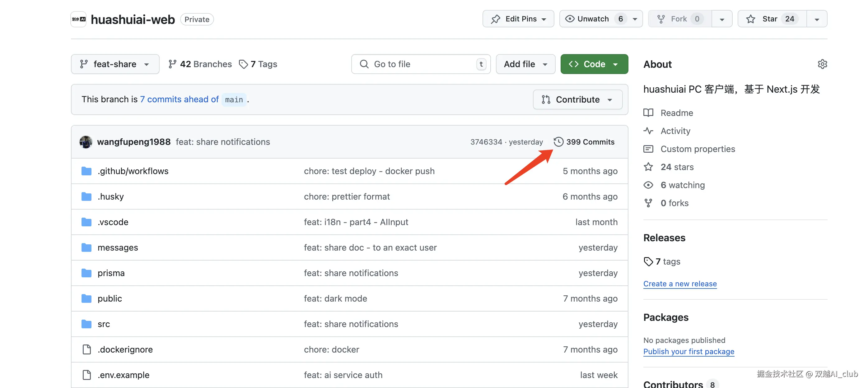
Task: Open the 7 tags link under Releases
Action: tap(668, 262)
